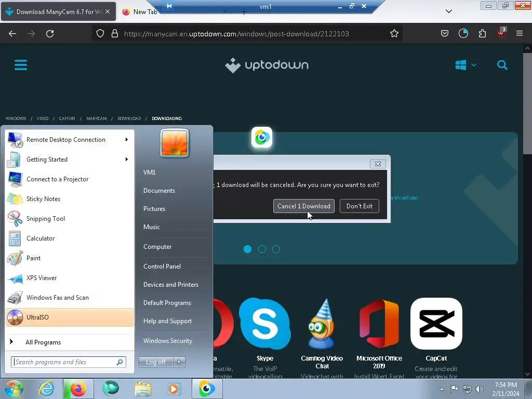532x399 pixels.
Task: Open the tracking protection shield icon
Action: (100, 34)
